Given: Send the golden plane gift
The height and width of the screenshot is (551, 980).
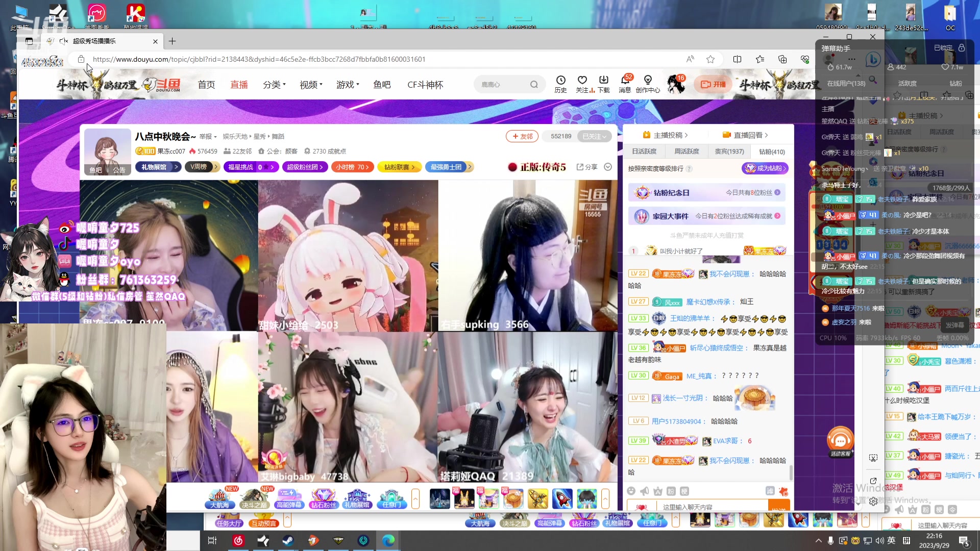Looking at the screenshot, I should (x=538, y=498).
